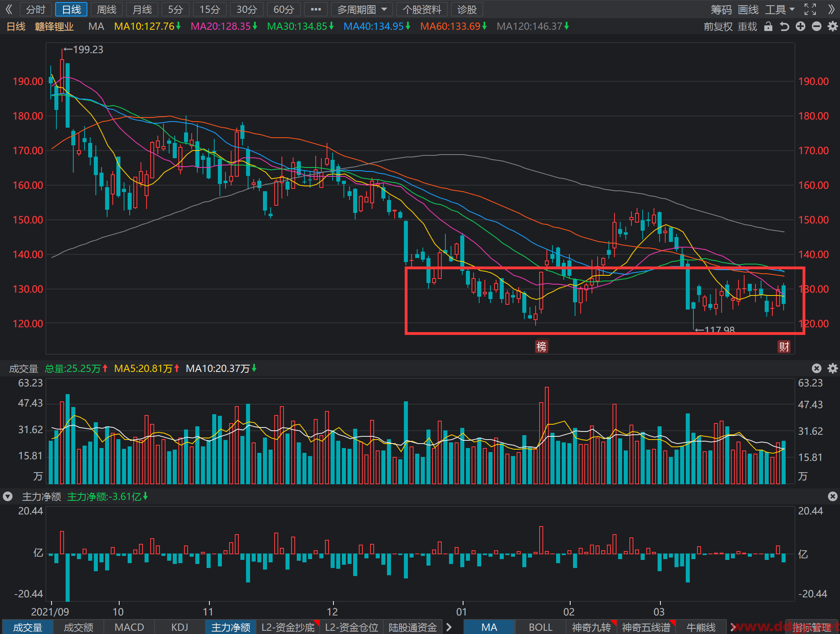Open more periods ellipsis button
The height and width of the screenshot is (634, 840).
tap(316, 9)
